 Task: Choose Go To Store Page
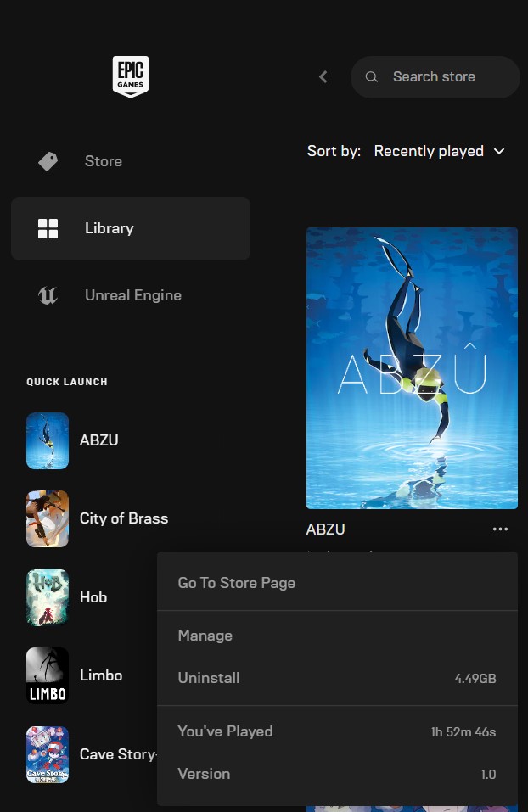pyautogui.click(x=337, y=583)
